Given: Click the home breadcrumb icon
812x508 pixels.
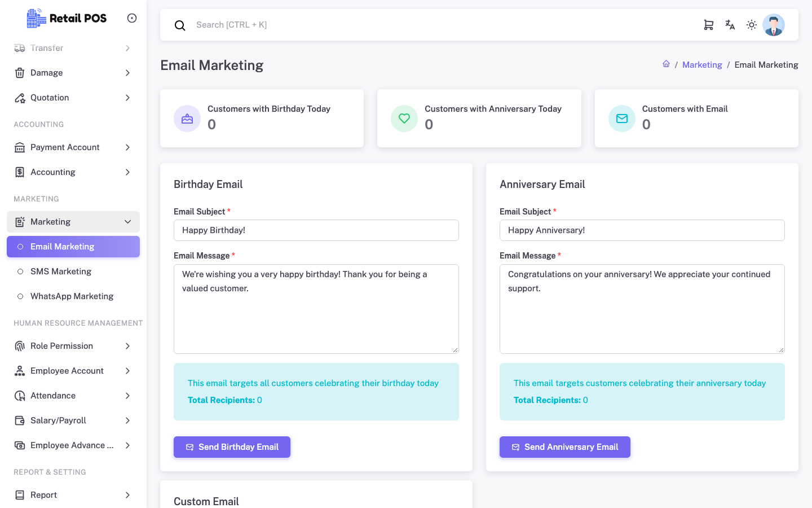Looking at the screenshot, I should coord(666,64).
